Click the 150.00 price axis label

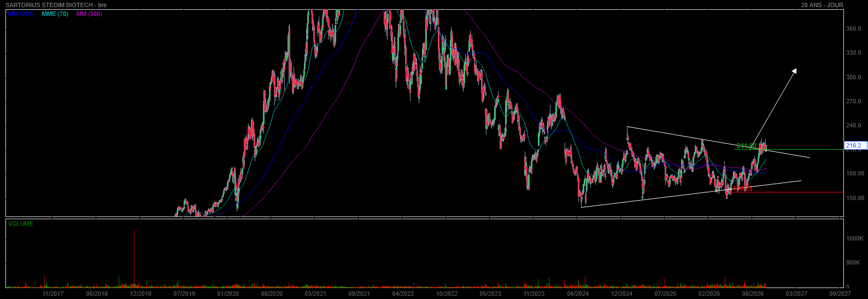pos(855,197)
